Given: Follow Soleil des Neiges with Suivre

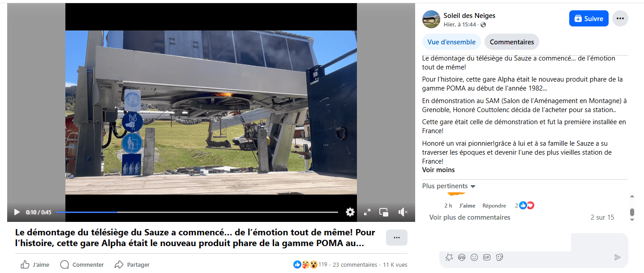Looking at the screenshot, I should (x=589, y=18).
